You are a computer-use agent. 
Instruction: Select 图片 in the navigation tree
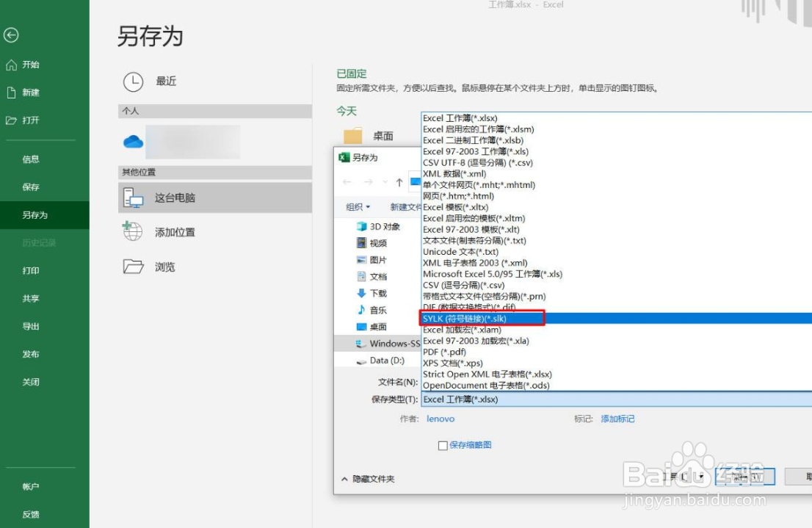(x=378, y=260)
